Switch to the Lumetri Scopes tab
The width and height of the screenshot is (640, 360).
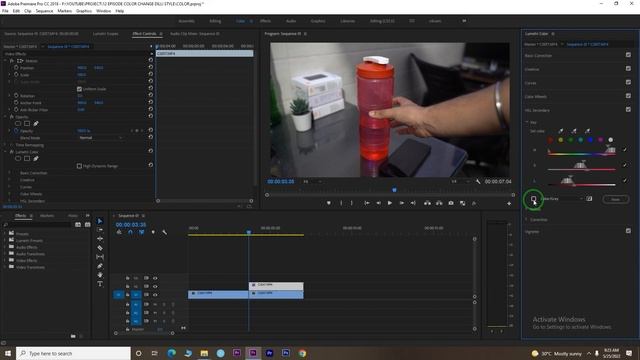(x=106, y=34)
